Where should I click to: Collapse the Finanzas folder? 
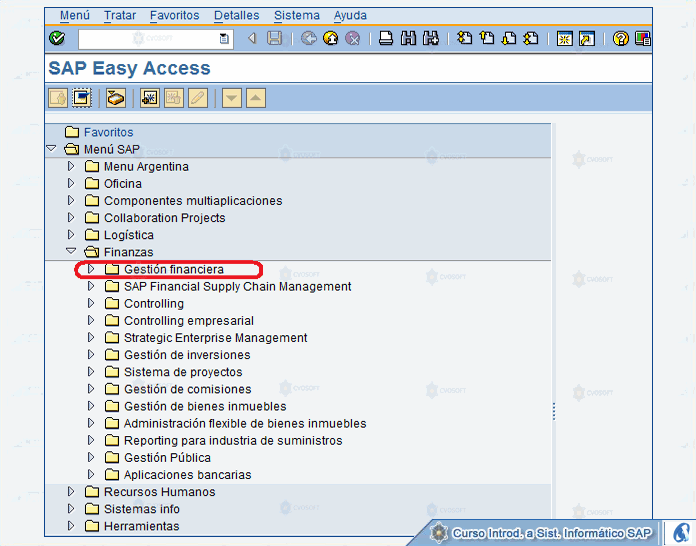pyautogui.click(x=71, y=251)
